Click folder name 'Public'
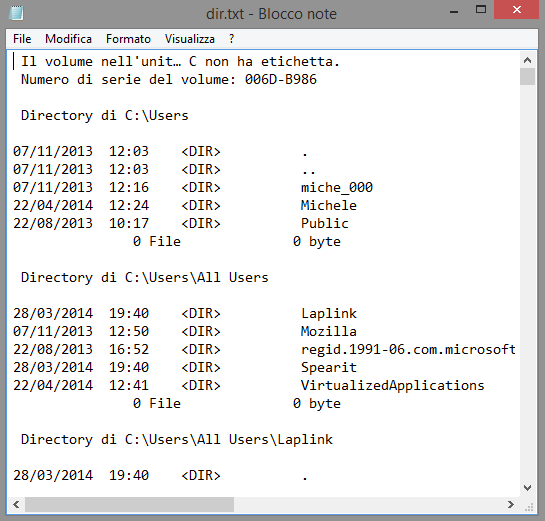Screen dimensions: 545x521 [325, 223]
